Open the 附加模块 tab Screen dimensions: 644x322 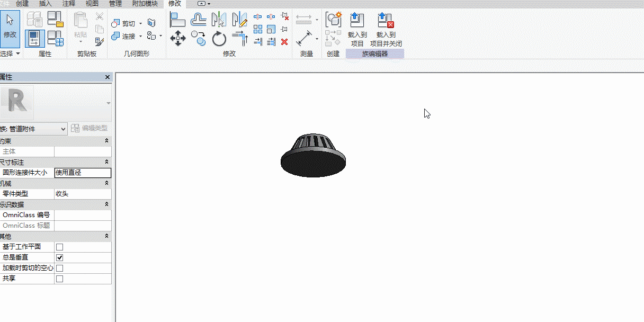coord(145,4)
